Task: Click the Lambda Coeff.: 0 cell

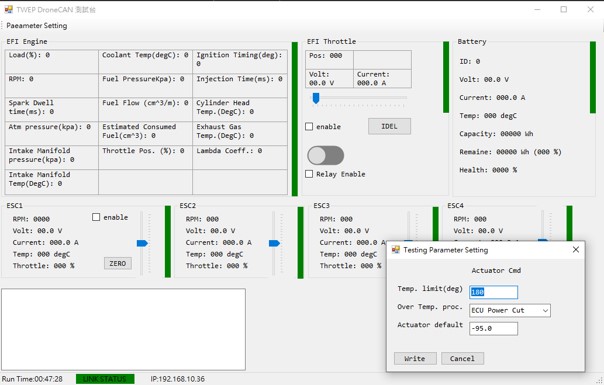Action: coord(240,157)
